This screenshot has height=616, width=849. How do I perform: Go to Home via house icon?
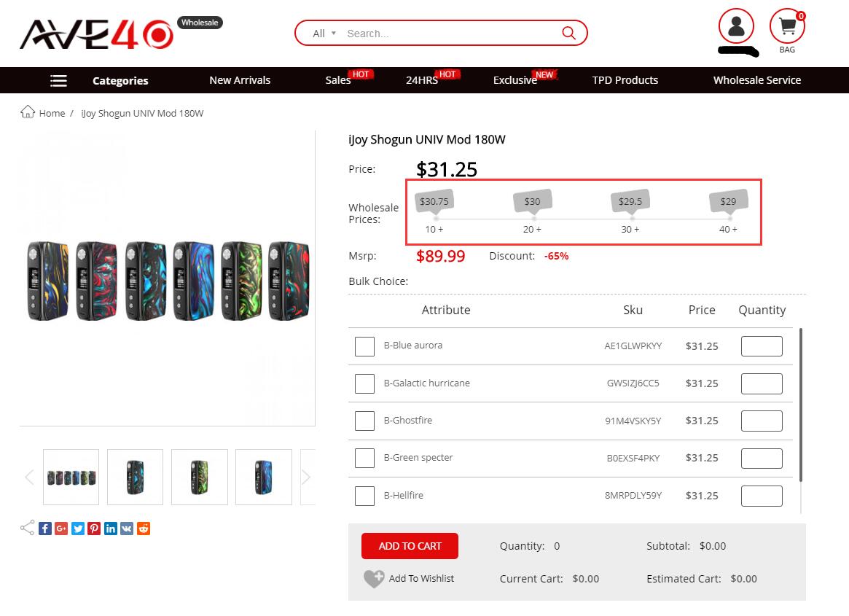tap(28, 112)
